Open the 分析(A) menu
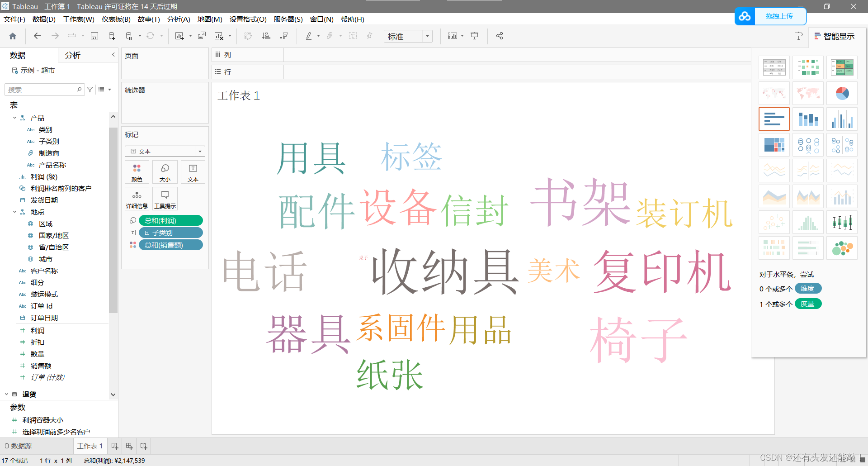This screenshot has width=868, height=466. coord(178,19)
